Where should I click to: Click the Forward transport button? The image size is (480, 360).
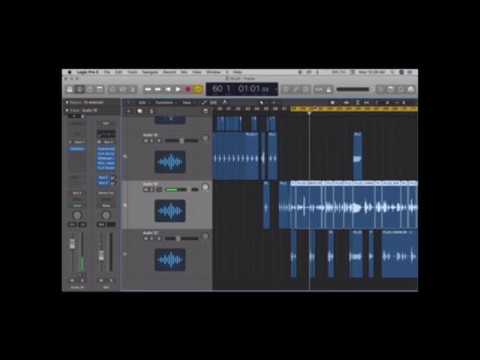[158, 89]
